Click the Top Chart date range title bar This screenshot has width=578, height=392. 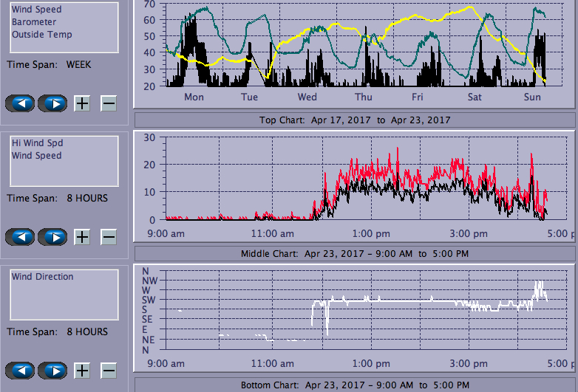click(355, 120)
